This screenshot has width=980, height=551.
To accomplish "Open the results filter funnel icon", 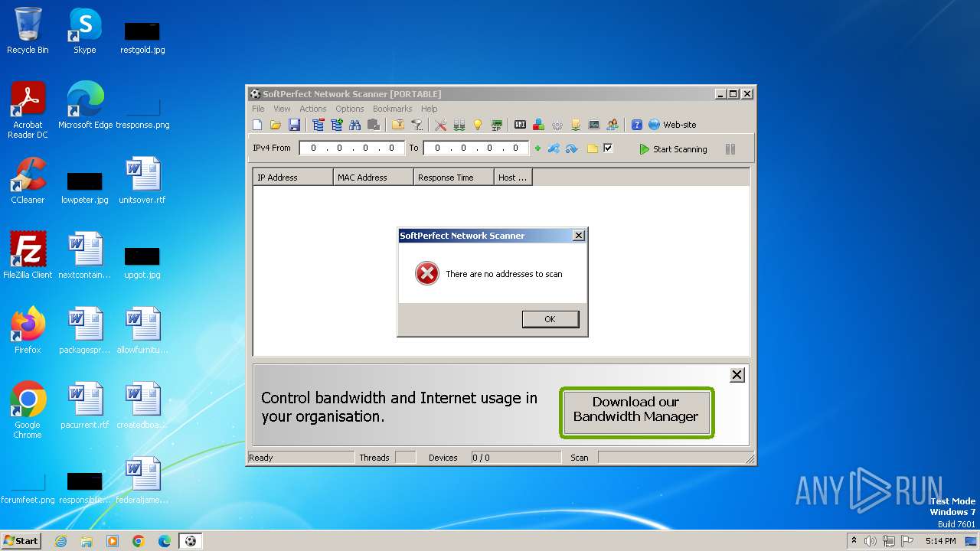I will click(416, 125).
